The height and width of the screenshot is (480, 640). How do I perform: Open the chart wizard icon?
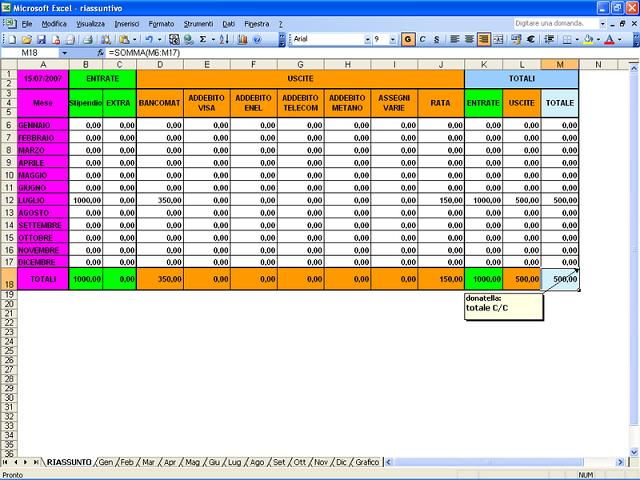pos(242,39)
